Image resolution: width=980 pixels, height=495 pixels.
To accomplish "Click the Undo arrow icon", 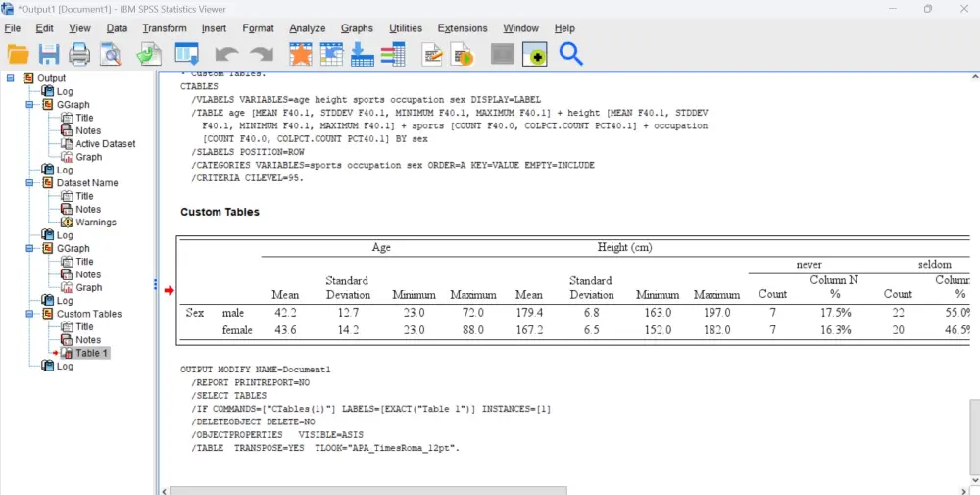I will point(227,54).
